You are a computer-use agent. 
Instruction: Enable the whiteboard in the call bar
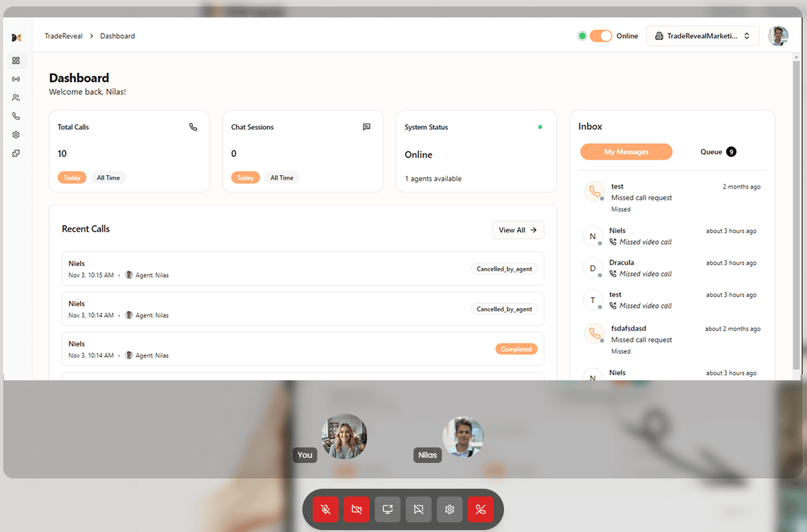point(418,509)
